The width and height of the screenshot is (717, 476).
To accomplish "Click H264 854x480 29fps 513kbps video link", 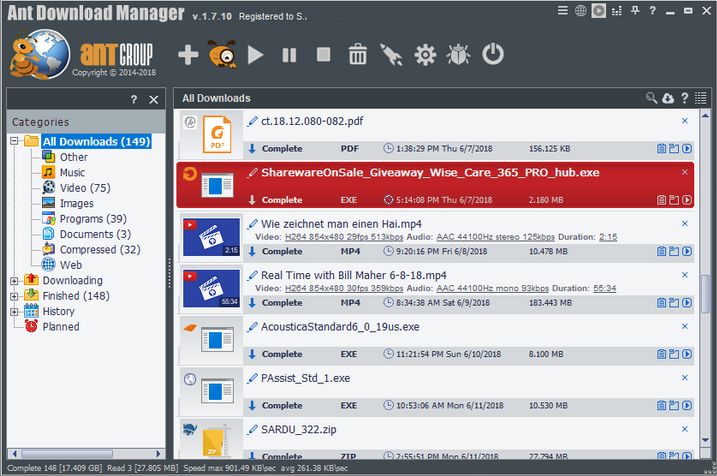I will coord(344,237).
